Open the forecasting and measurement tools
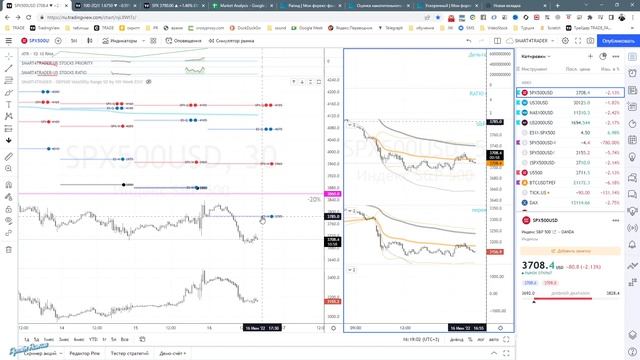640x360 pixels. click(x=9, y=129)
